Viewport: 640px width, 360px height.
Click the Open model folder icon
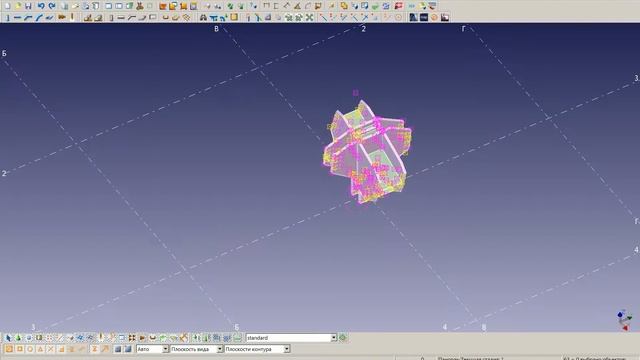(x=18, y=6)
